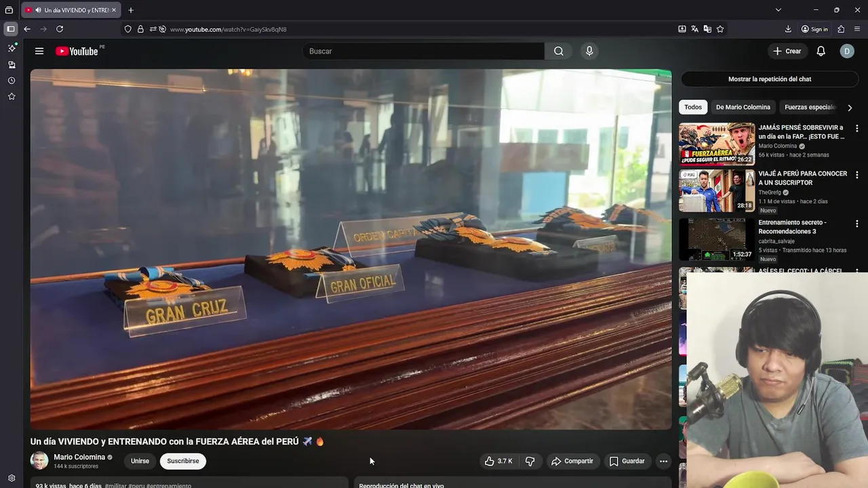Click the Crear button
The width and height of the screenshot is (868, 488).
(x=787, y=51)
